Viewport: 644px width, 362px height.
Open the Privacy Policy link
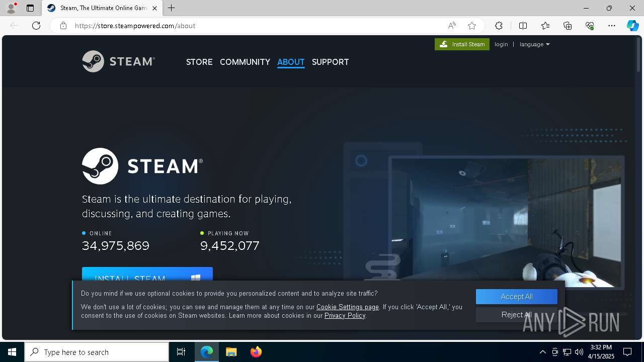click(345, 315)
